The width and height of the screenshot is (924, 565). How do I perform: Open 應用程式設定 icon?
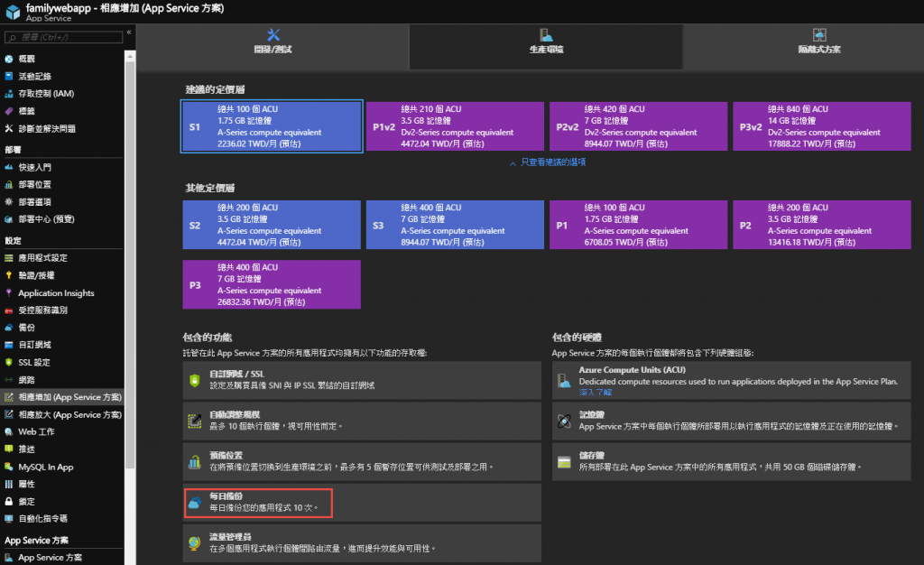[x=9, y=257]
